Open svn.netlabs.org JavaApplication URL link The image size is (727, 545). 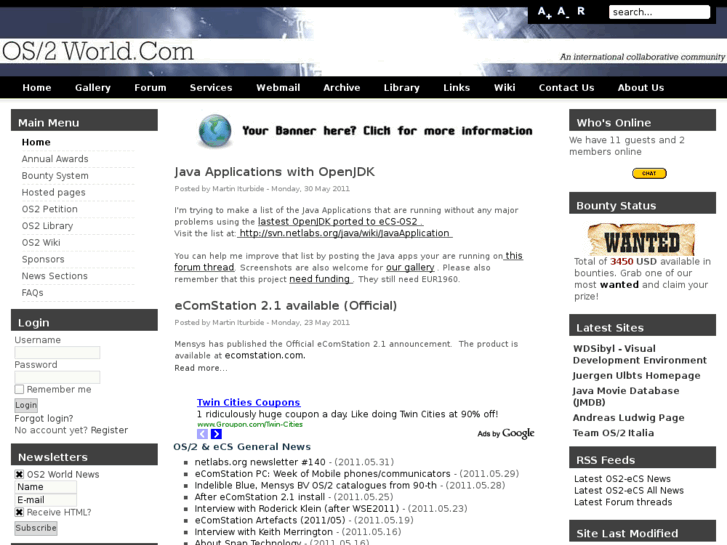click(344, 233)
